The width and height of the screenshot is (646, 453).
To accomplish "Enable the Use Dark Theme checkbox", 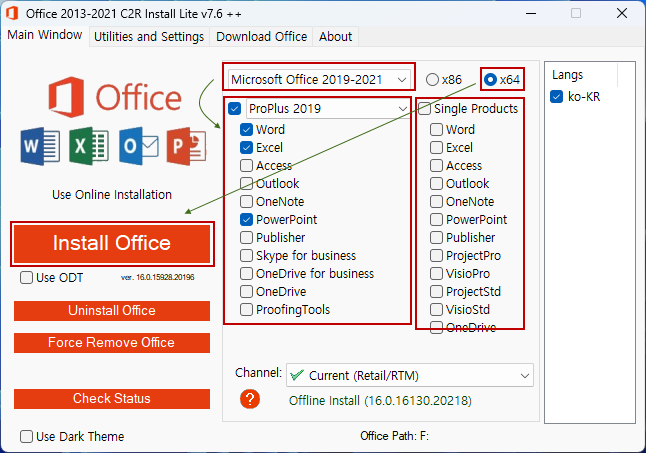I will [26, 437].
